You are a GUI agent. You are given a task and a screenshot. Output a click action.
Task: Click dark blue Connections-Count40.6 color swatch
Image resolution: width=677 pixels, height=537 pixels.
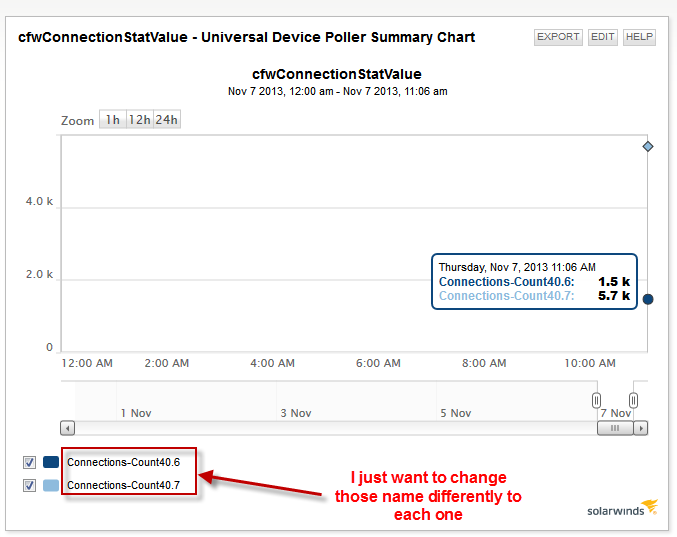coord(51,462)
